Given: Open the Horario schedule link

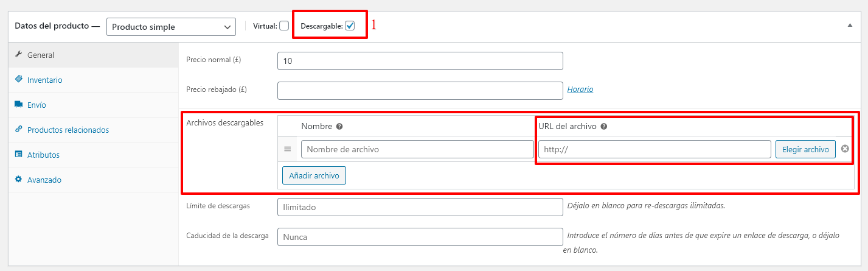Looking at the screenshot, I should pyautogui.click(x=580, y=90).
